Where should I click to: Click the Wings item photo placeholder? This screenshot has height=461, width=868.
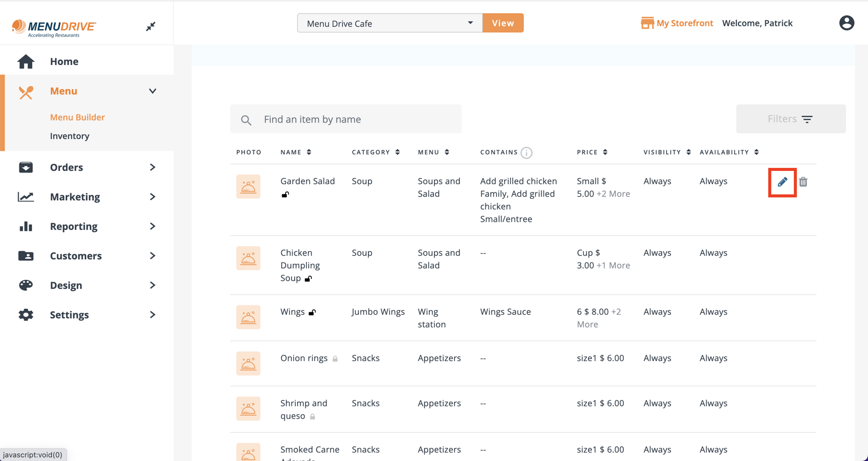[x=248, y=317]
